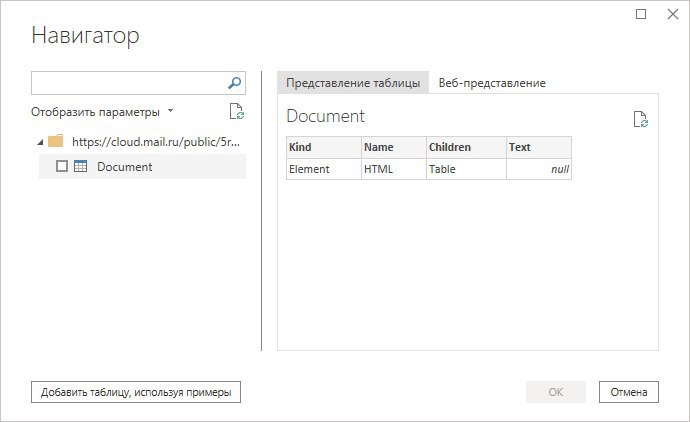Select the https://cloud.mail.ru/public tree row

(x=142, y=142)
